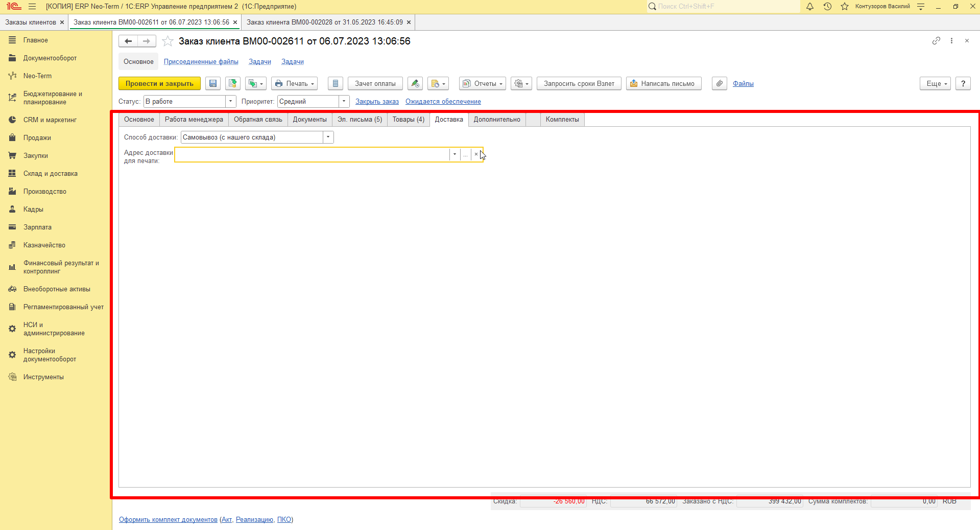980x530 pixels.
Task: Clear the delivery address field
Action: click(476, 154)
